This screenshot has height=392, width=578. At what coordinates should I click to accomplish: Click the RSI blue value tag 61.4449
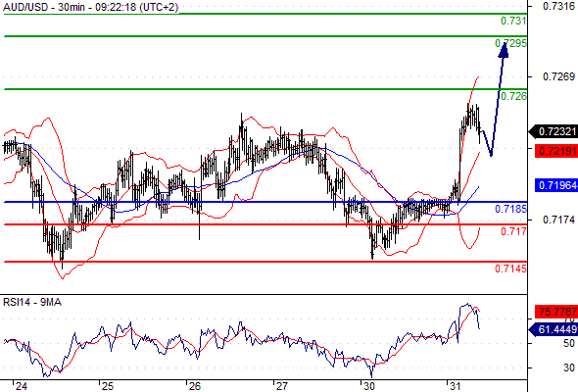click(x=554, y=329)
